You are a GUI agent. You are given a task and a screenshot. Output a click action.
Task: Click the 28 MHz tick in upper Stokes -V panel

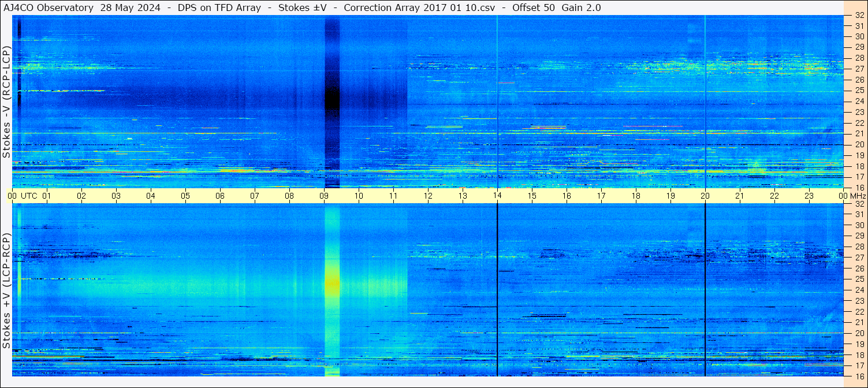859,58
